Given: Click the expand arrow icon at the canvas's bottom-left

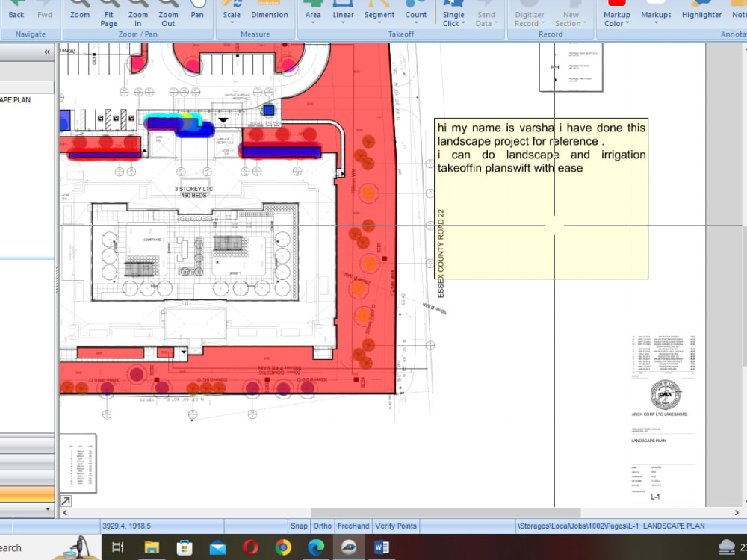Looking at the screenshot, I should point(66,500).
